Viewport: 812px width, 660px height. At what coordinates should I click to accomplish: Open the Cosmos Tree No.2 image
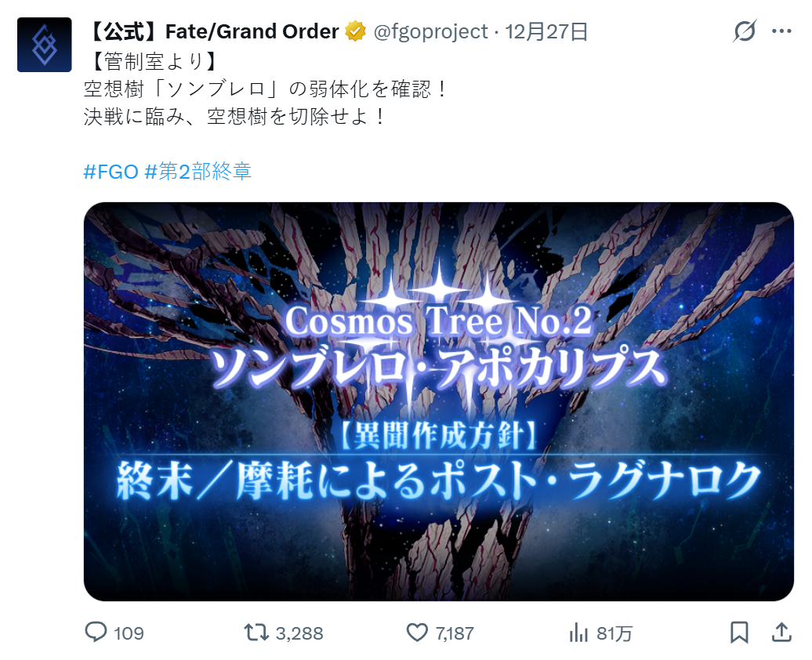pos(439,401)
